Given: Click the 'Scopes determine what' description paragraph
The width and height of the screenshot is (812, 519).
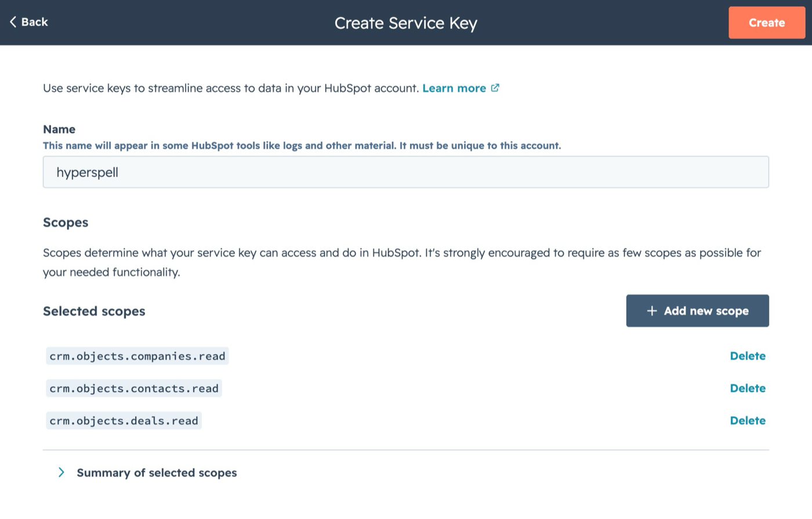Looking at the screenshot, I should click(x=402, y=262).
